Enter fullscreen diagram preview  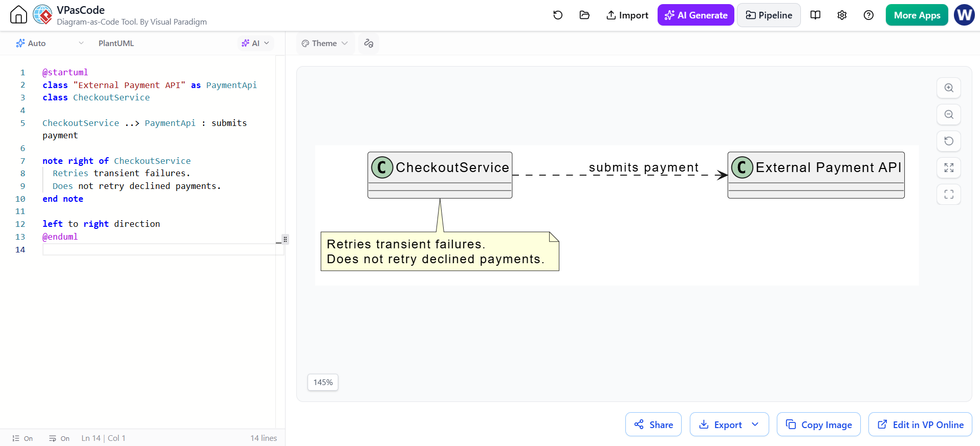pos(949,194)
